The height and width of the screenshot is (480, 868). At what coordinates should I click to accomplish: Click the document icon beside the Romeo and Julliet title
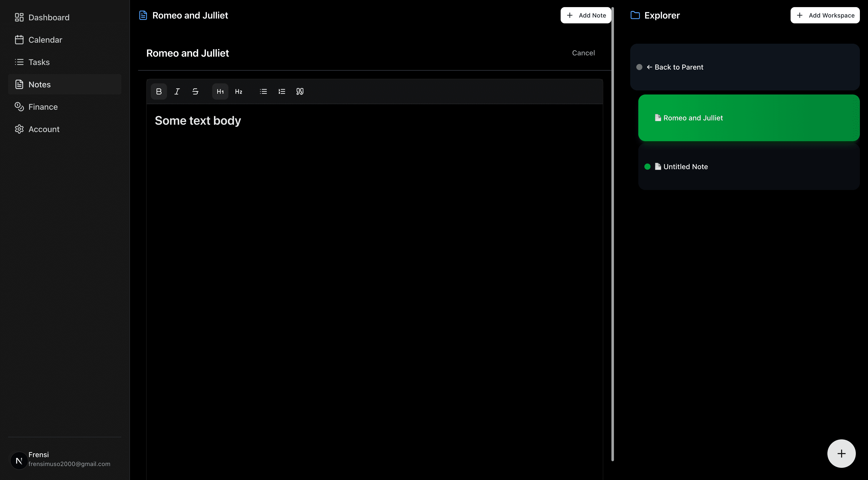pyautogui.click(x=143, y=15)
